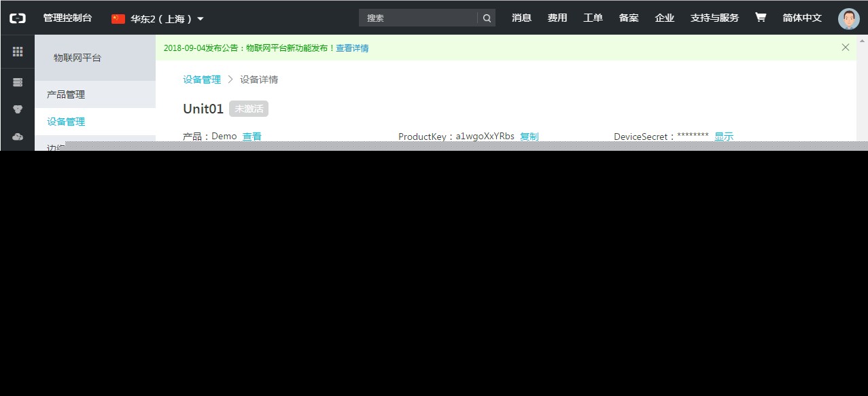Copy the ProductKey with 复制

[x=530, y=137]
